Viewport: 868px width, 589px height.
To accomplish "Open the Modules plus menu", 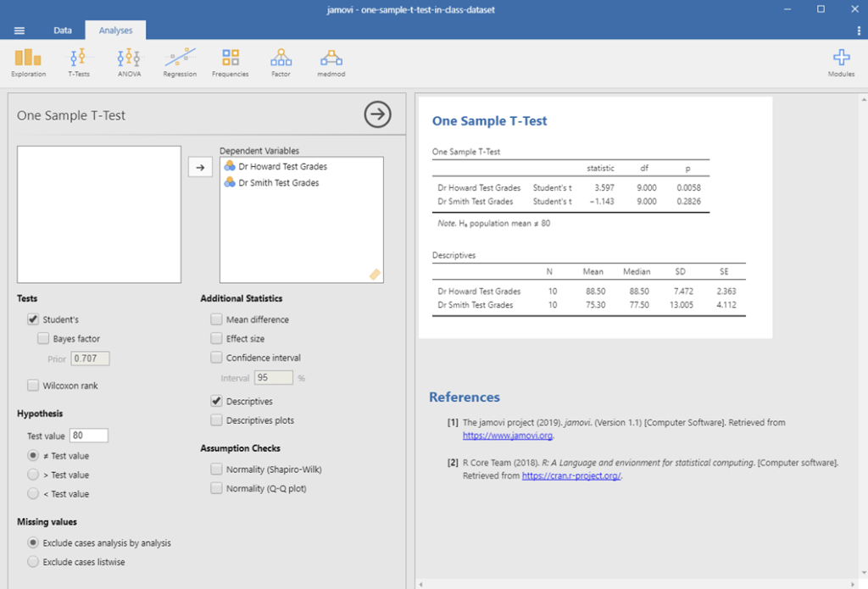I will click(x=842, y=62).
